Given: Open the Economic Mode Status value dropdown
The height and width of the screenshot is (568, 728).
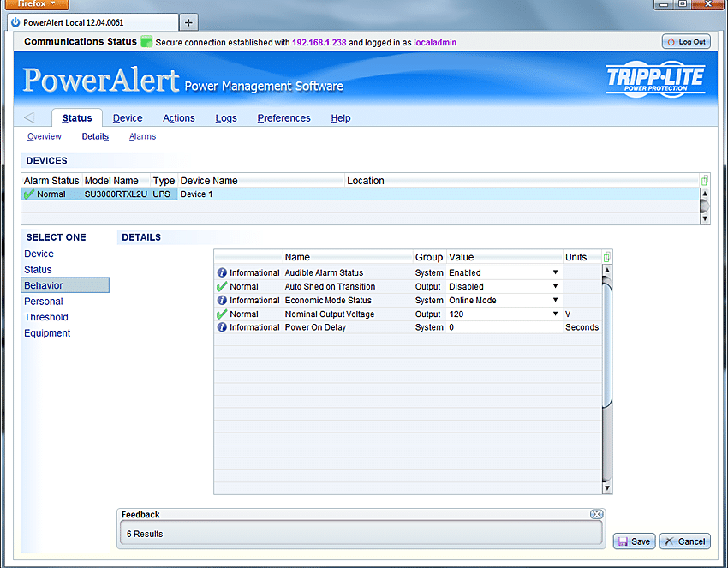Looking at the screenshot, I should point(555,300).
